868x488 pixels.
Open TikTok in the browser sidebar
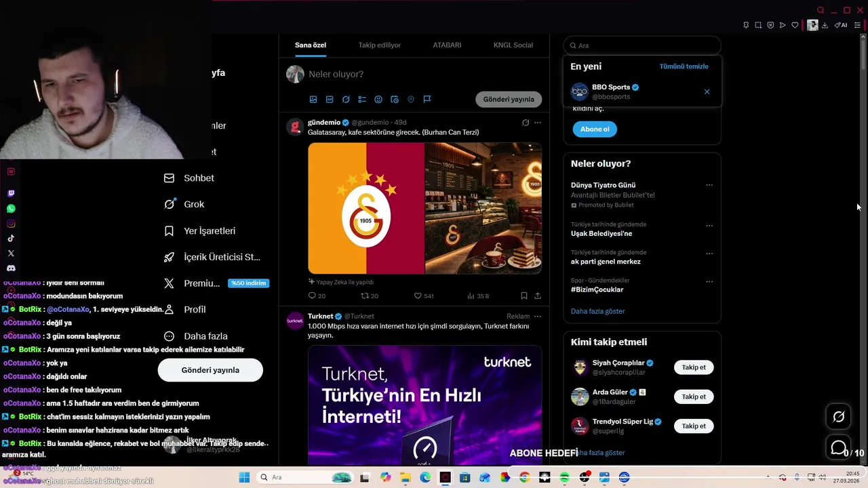[11, 239]
